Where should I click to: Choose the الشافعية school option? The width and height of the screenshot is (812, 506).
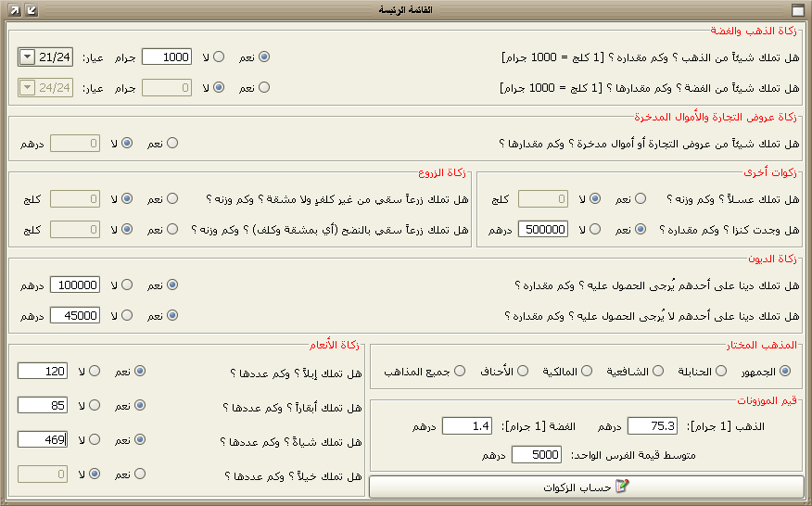click(x=658, y=371)
